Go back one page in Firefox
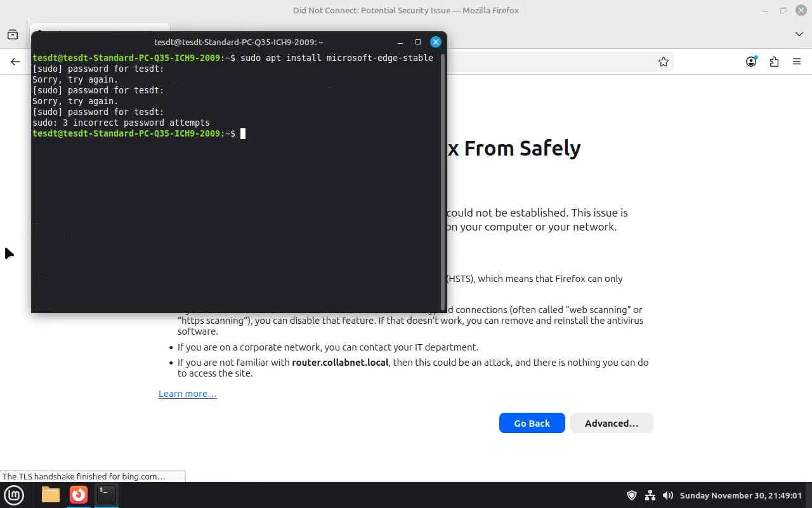Viewport: 812px width, 508px height. coord(15,62)
